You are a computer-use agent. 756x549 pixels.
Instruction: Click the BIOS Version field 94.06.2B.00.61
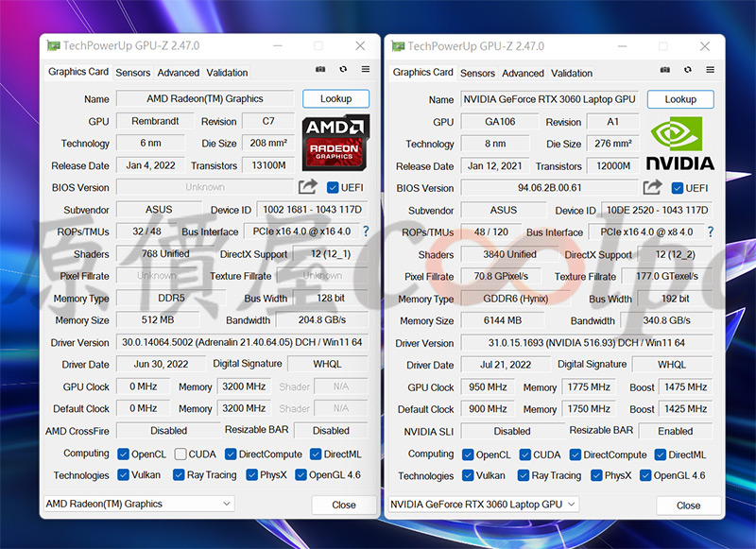coord(550,188)
